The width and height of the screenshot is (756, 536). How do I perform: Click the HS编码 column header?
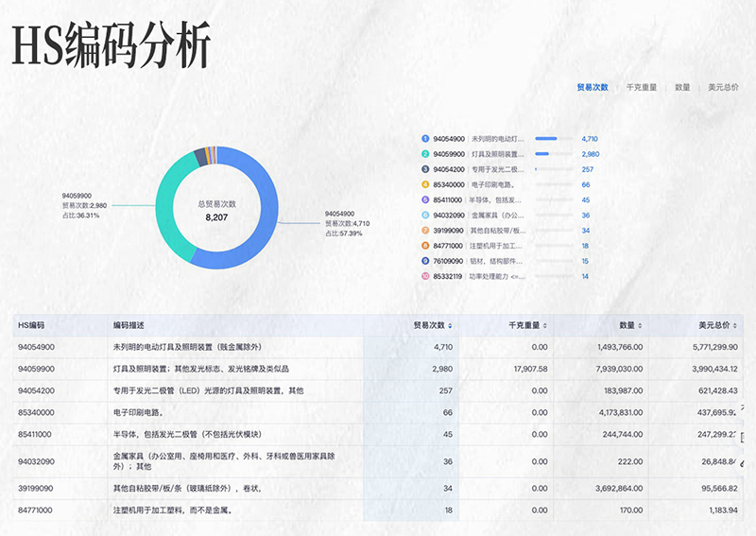pyautogui.click(x=31, y=325)
